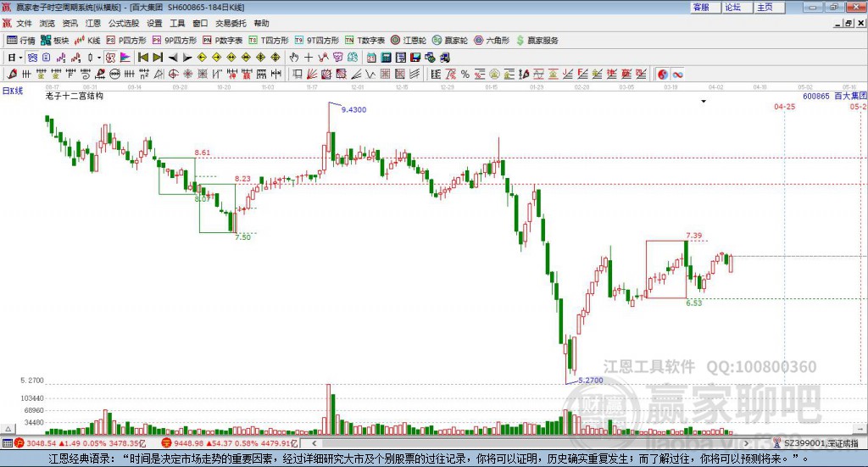Viewport: 868px width, 467px height.
Task: Open the 交易委托 menu
Action: coord(231,23)
